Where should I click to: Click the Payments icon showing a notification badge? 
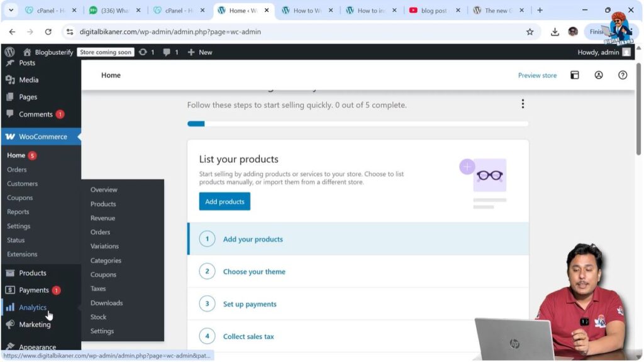click(x=10, y=290)
